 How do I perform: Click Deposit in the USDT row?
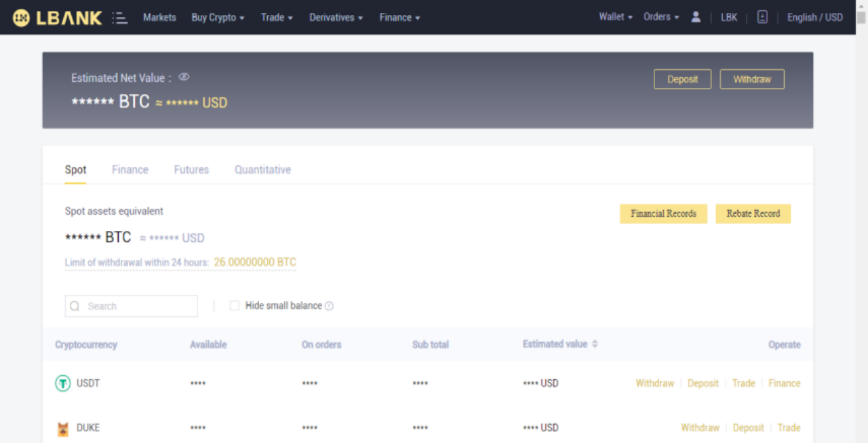pos(703,383)
